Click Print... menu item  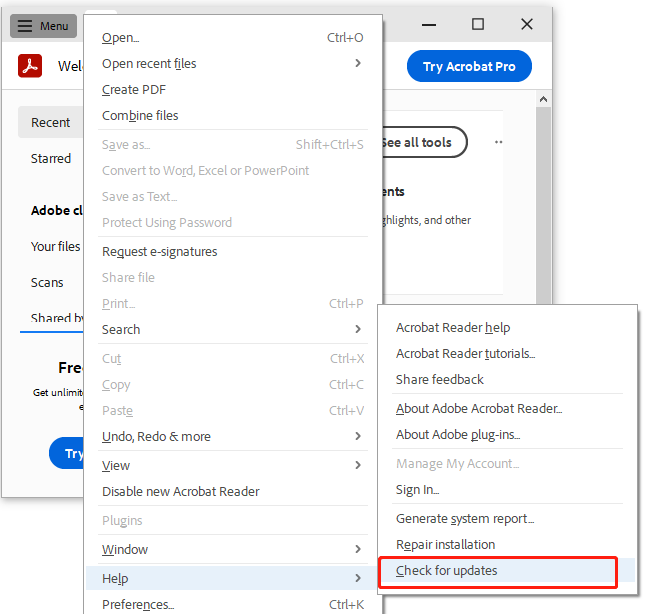[233, 303]
